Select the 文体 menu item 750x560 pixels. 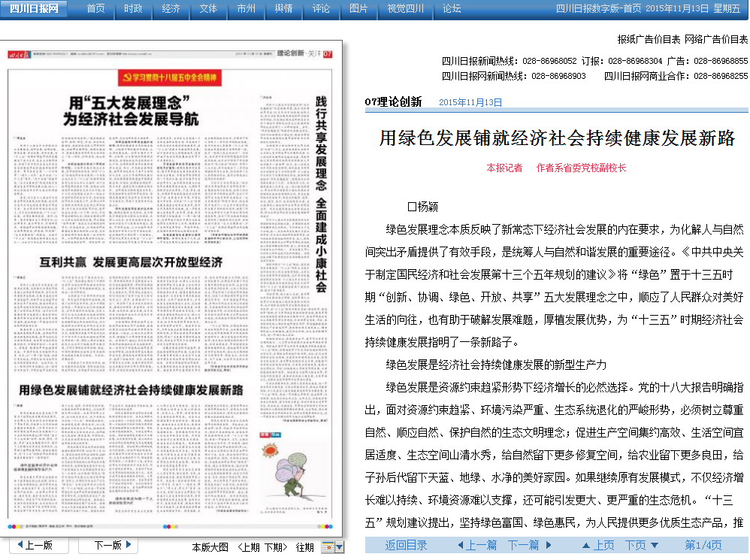208,8
